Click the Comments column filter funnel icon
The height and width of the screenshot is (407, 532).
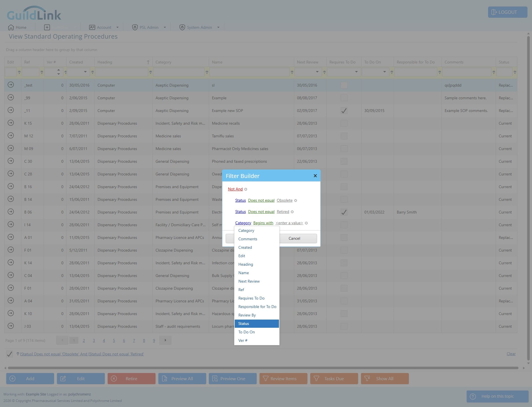click(x=494, y=72)
